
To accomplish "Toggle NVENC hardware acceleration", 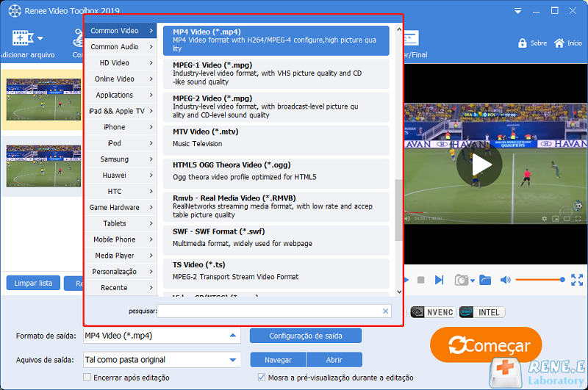I will 433,312.
